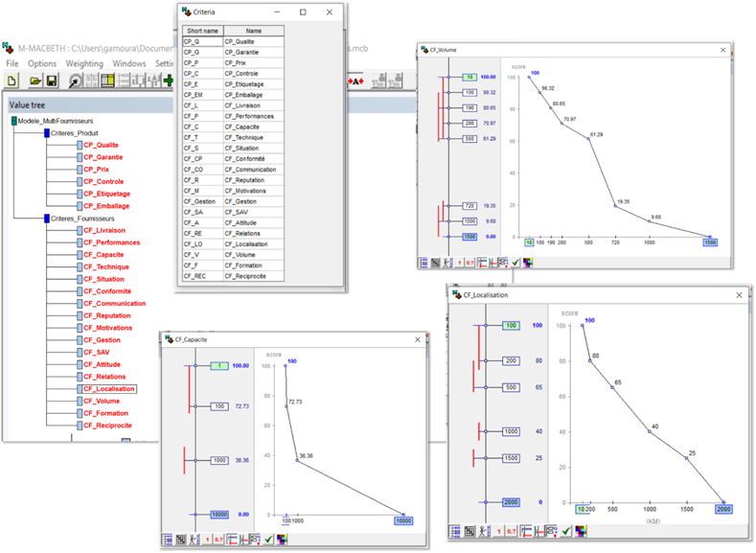Screen dimensions: 756x553
Task: Click the Name column header in Criteria
Action: (x=254, y=31)
